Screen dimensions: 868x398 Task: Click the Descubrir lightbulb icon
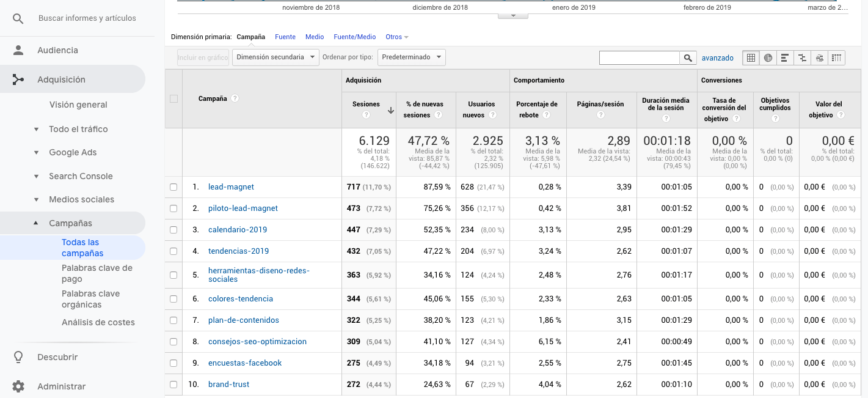(18, 357)
